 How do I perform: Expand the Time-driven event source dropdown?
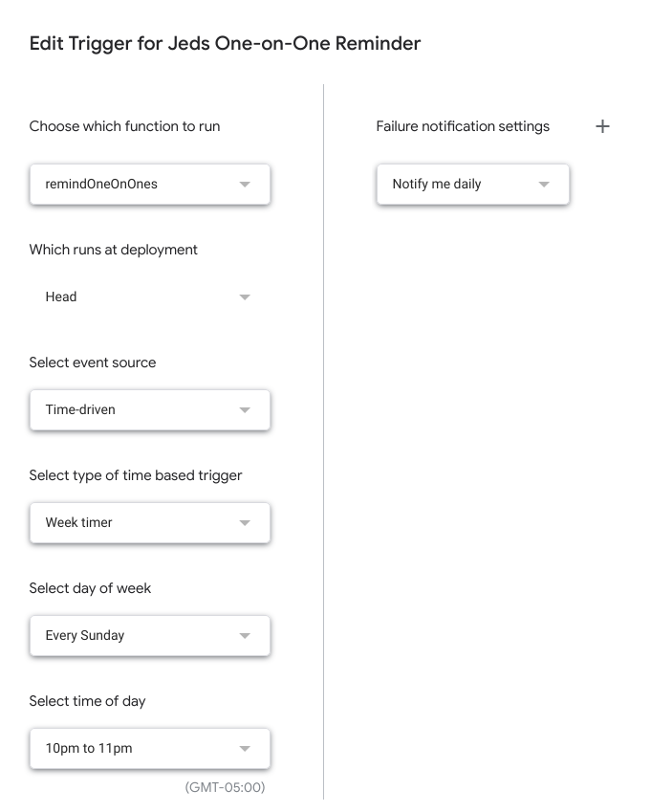134,409
